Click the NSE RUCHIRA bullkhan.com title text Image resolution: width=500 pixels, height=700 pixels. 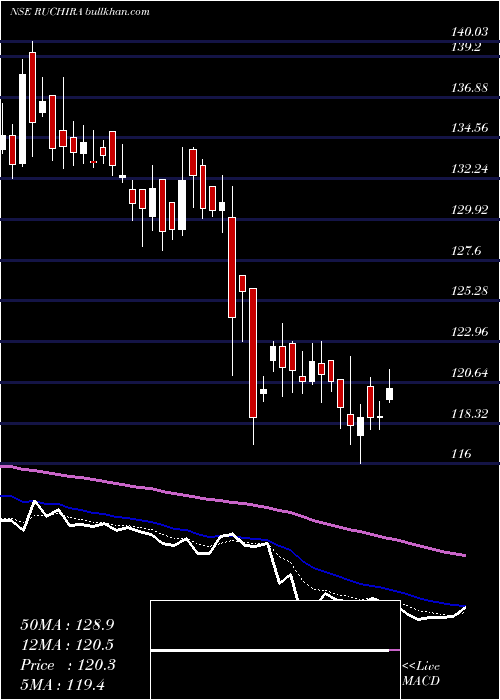(x=79, y=12)
